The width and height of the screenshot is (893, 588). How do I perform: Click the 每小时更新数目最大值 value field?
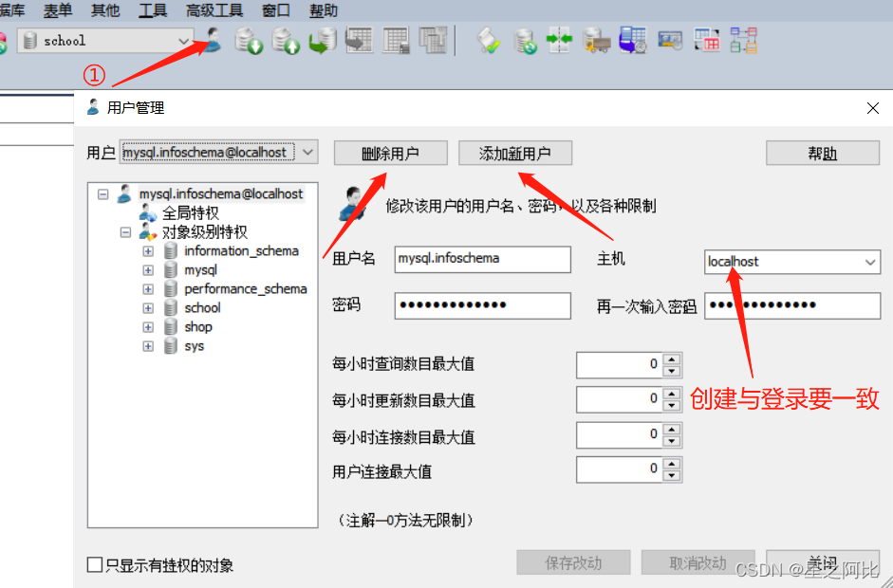[x=620, y=399]
